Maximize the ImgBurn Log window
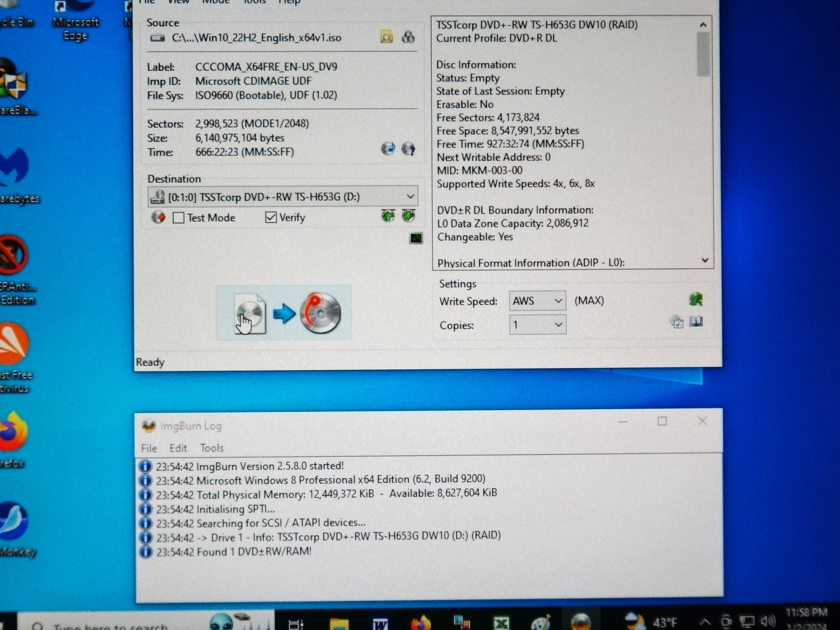The image size is (840, 630). [662, 421]
